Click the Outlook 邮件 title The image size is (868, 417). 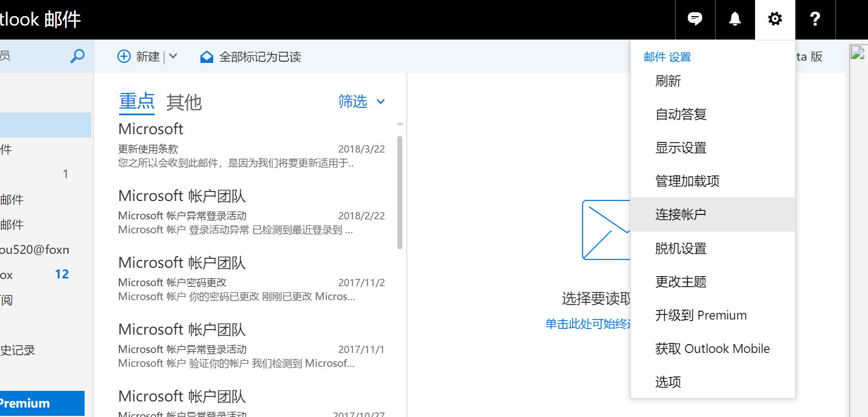tap(40, 19)
